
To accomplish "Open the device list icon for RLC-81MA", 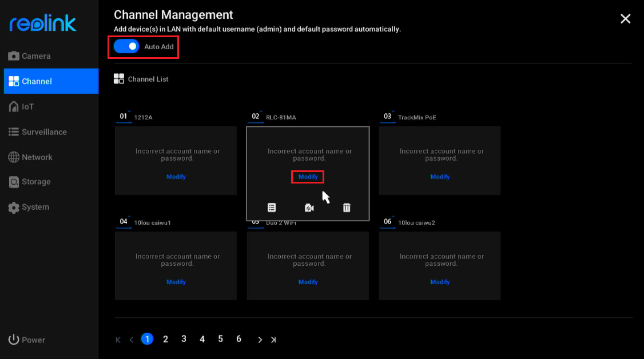I will [x=272, y=208].
